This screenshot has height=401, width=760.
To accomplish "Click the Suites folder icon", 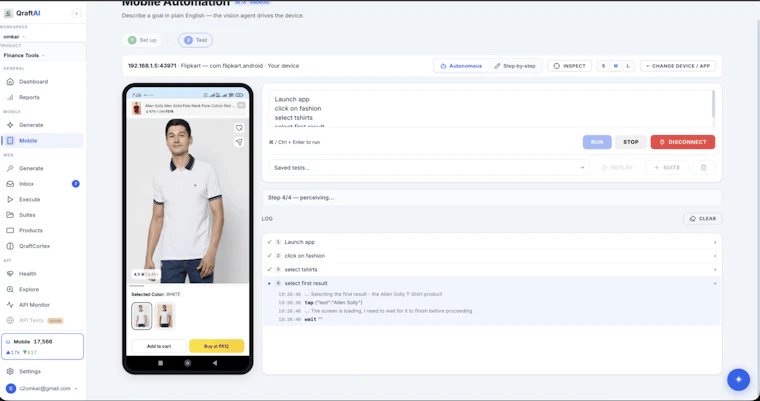I will 10,215.
